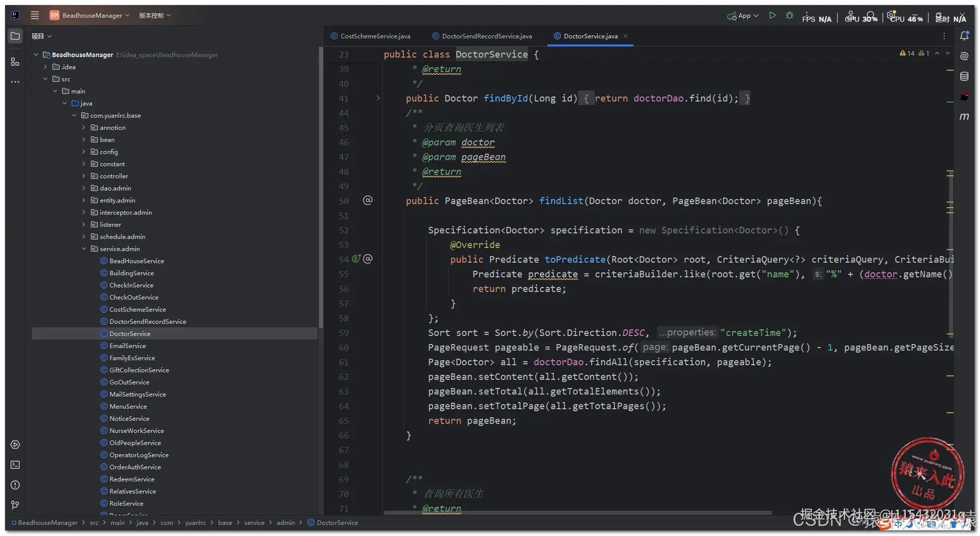
Task: Collapse the main folder
Action: point(55,91)
